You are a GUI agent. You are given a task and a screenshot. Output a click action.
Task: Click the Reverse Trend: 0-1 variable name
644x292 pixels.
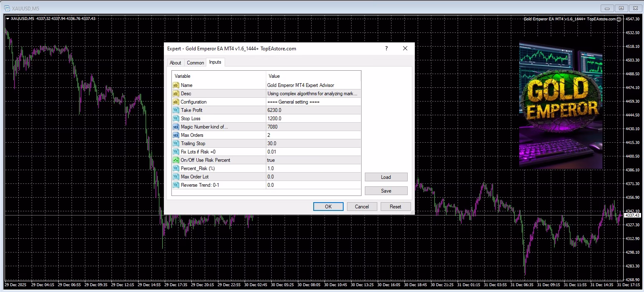(x=200, y=185)
